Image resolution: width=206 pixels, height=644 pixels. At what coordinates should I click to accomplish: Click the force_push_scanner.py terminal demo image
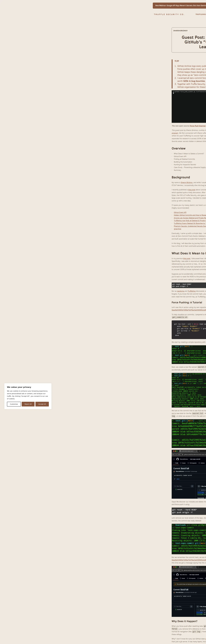click(189, 106)
